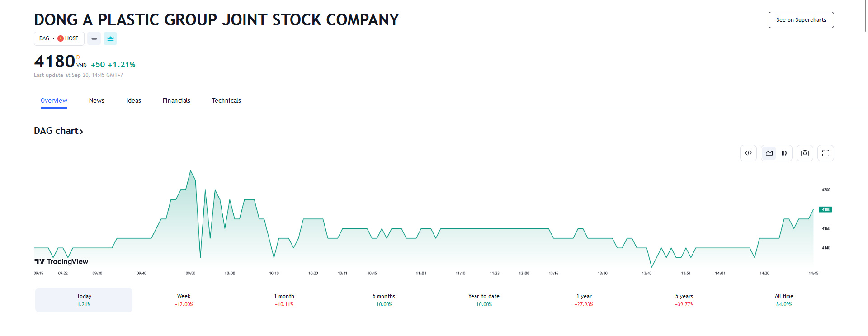
Task: Open the DAG HOSE symbol selector
Action: (x=59, y=38)
